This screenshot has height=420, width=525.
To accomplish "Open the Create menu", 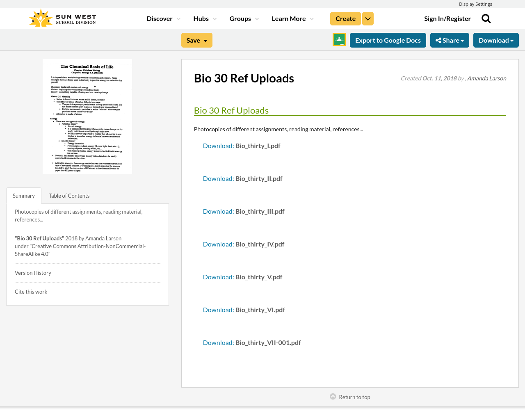I will click(x=345, y=18).
